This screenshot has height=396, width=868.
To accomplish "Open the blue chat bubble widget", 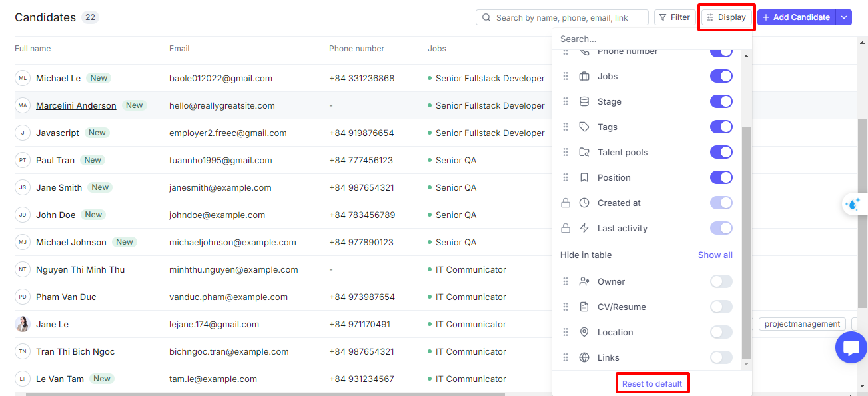I will tap(851, 347).
